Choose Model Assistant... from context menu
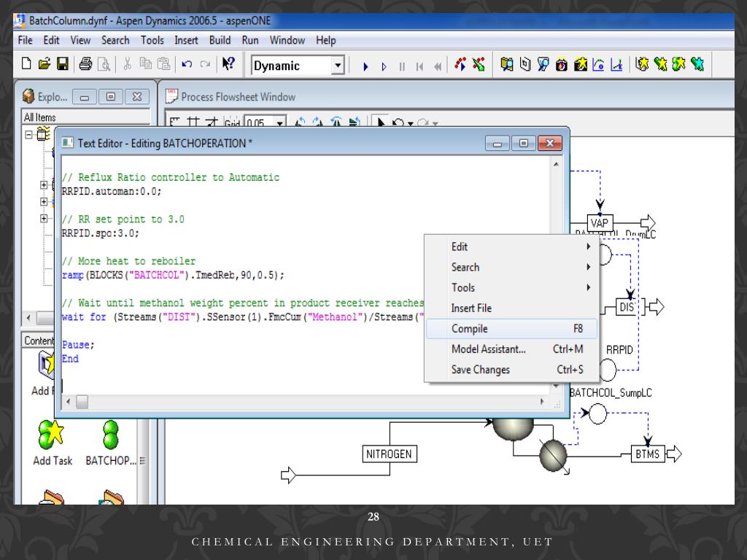The height and width of the screenshot is (560, 747). [512, 349]
